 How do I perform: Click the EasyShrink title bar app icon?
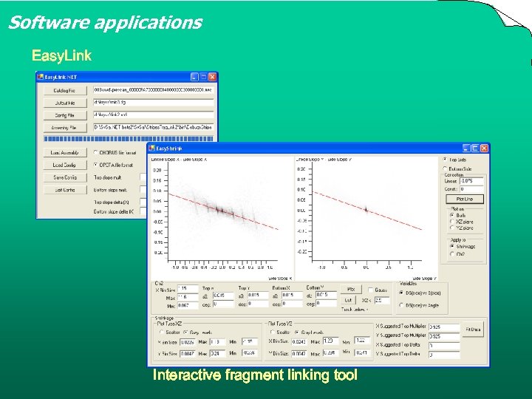(x=151, y=149)
